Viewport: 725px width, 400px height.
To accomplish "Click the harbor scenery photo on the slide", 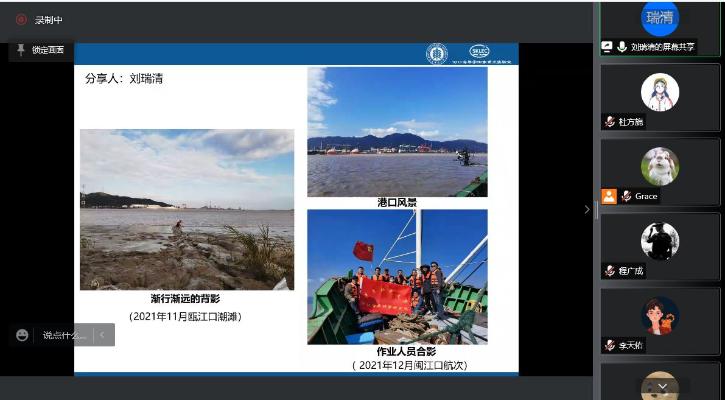I will [x=397, y=132].
